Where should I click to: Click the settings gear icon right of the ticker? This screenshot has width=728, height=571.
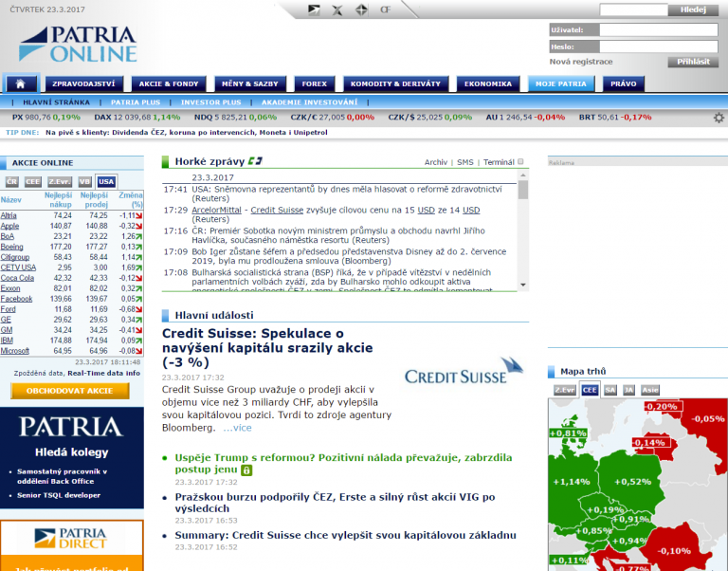tap(720, 118)
